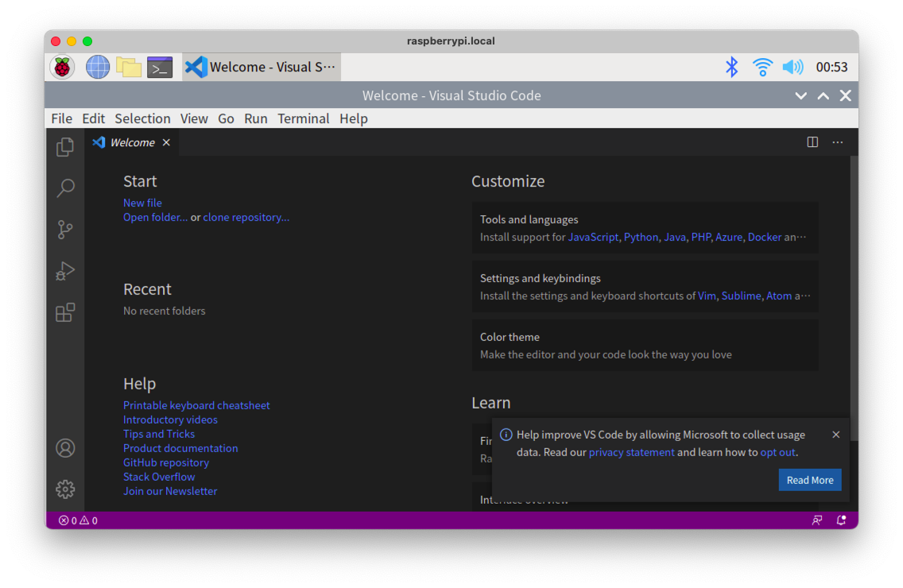903x588 pixels.
Task: Open the Raspberry Pi applications menu
Action: [63, 67]
